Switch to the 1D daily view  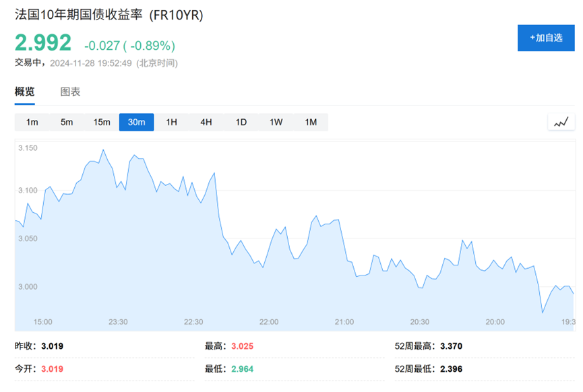click(x=241, y=122)
